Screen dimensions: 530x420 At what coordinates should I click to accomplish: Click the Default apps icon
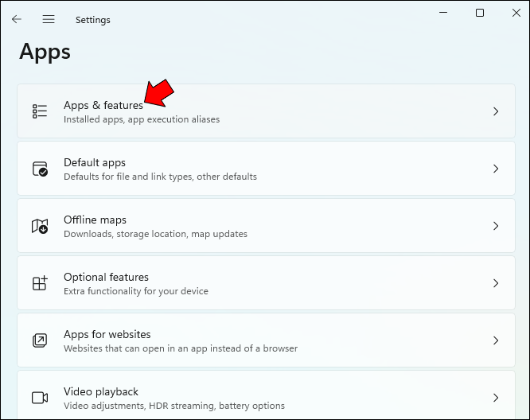(x=40, y=169)
